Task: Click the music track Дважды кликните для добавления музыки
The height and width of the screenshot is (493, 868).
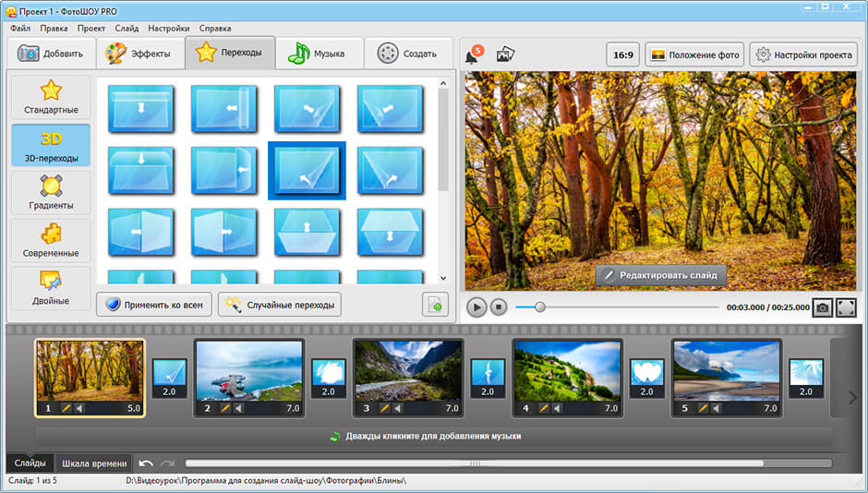Action: tap(433, 436)
